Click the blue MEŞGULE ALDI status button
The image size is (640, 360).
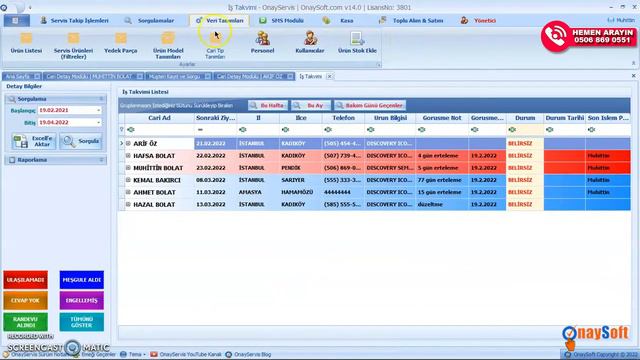(82, 280)
